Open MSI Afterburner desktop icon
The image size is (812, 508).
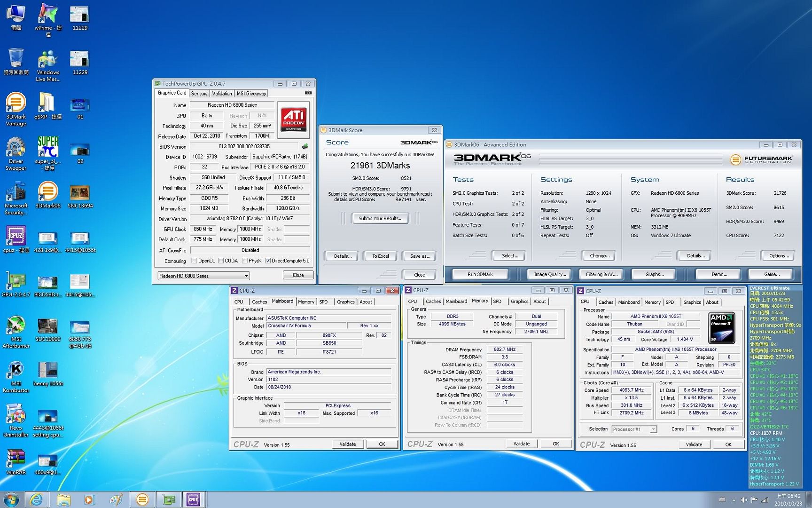(x=16, y=325)
